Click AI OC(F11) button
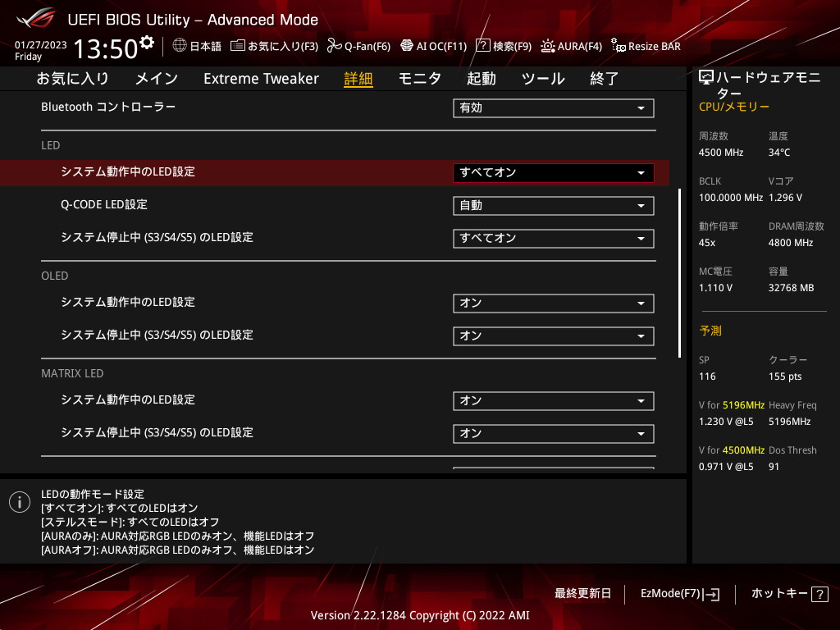The width and height of the screenshot is (840, 630). [441, 46]
